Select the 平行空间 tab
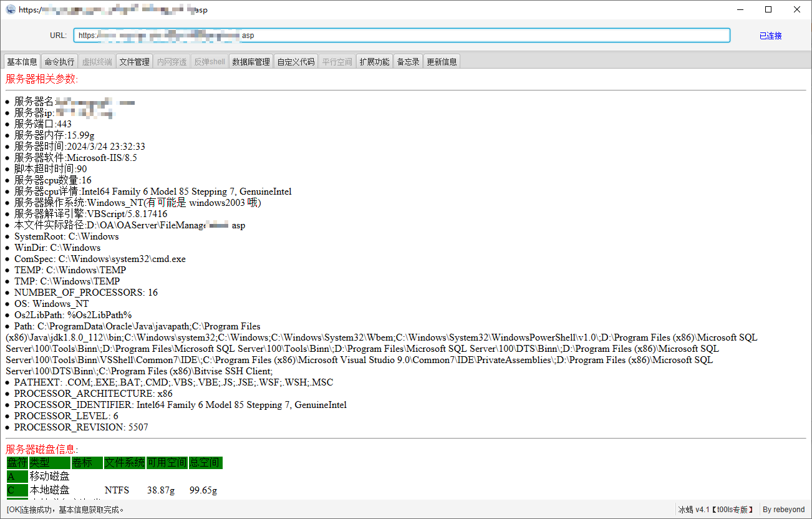 337,62
